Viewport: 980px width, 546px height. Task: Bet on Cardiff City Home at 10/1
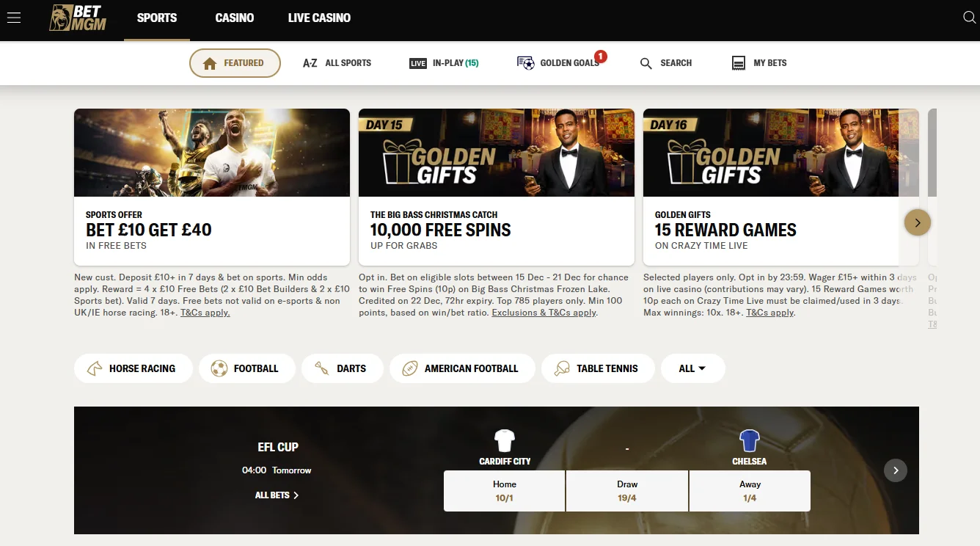pyautogui.click(x=504, y=491)
